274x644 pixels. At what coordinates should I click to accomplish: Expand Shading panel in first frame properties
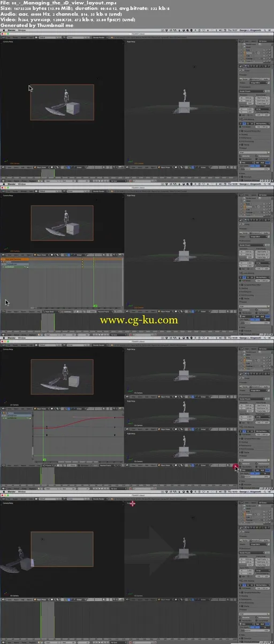243,135
